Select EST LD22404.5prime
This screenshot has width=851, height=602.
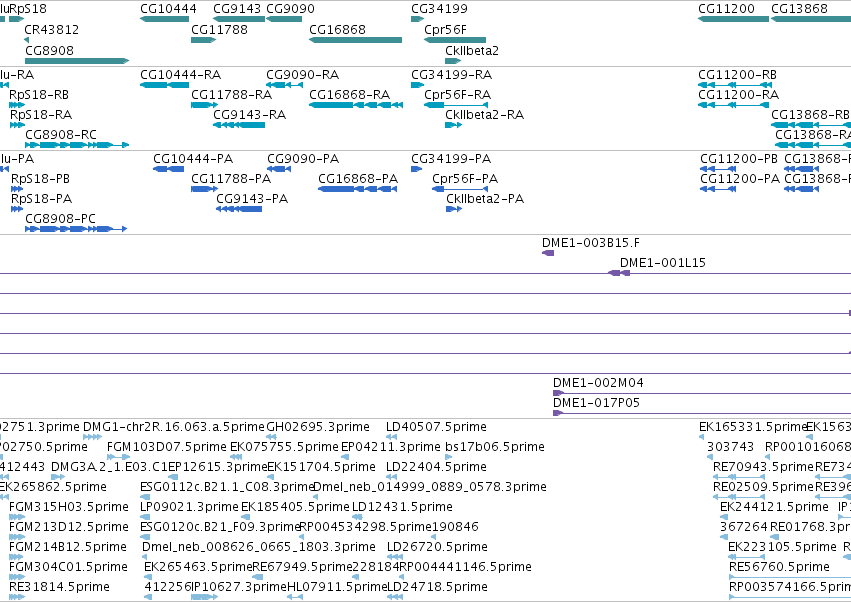[x=391, y=477]
